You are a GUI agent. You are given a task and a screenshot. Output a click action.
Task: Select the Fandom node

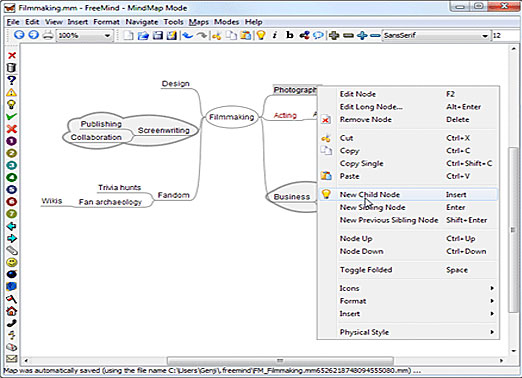[173, 195]
